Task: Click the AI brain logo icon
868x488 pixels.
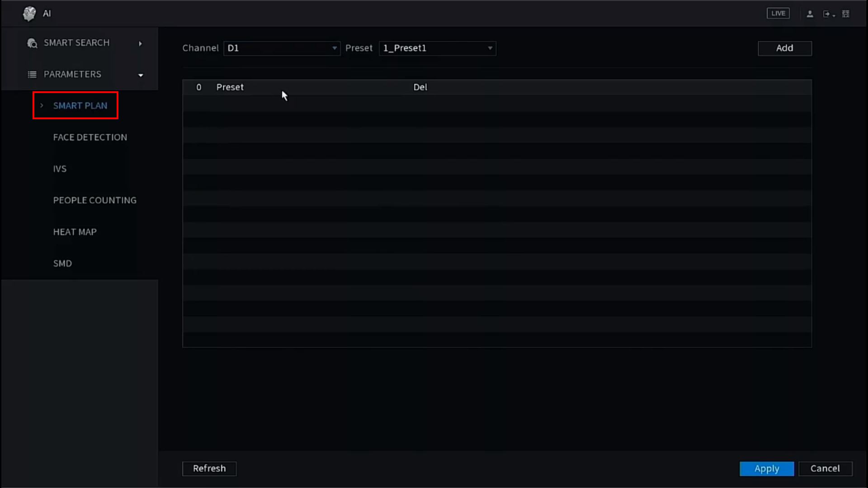Action: [x=29, y=14]
